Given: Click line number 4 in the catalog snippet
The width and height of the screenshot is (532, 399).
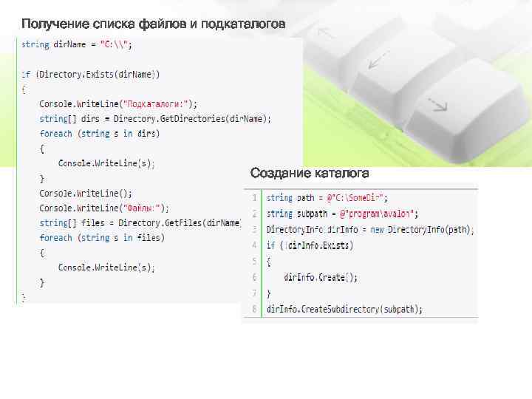Looking at the screenshot, I should click(254, 245).
